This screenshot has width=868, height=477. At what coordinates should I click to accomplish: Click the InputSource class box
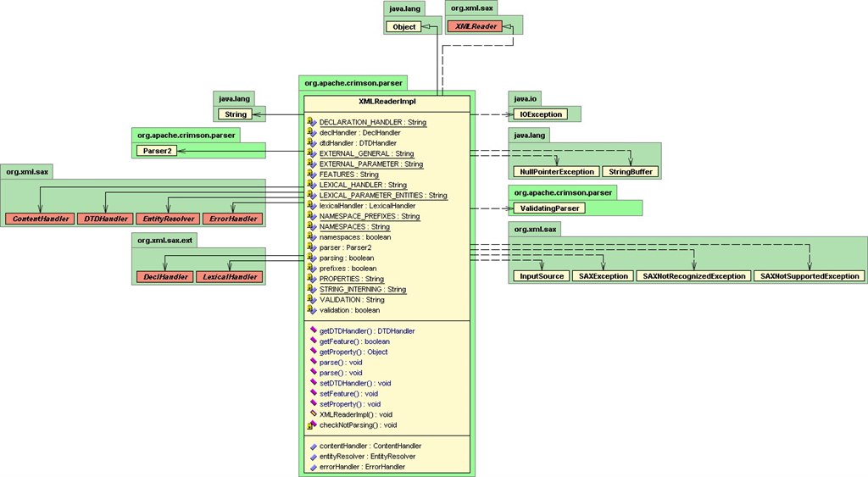[542, 276]
